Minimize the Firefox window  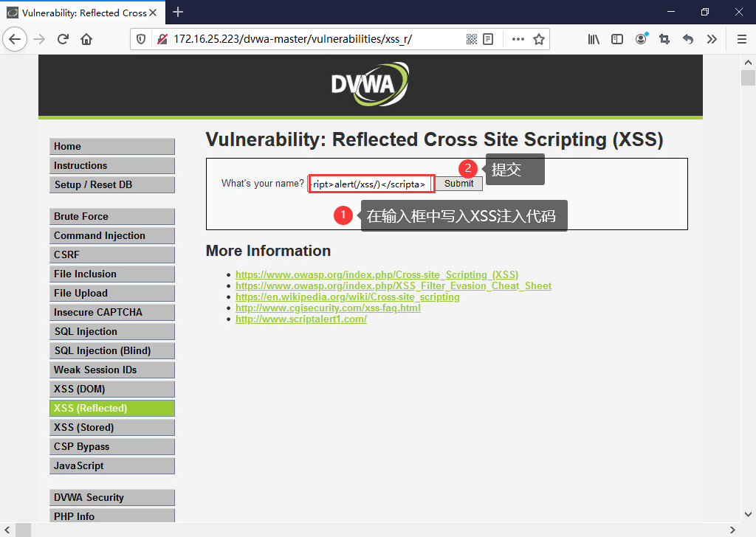click(670, 12)
